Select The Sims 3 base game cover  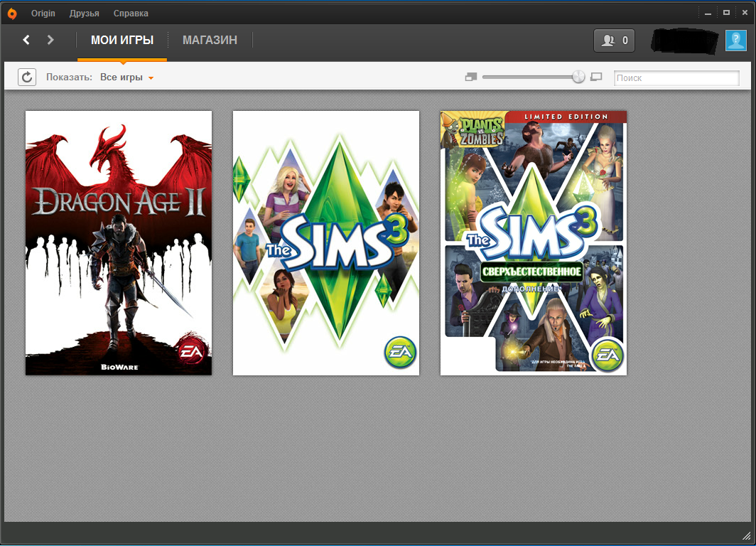pyautogui.click(x=326, y=243)
